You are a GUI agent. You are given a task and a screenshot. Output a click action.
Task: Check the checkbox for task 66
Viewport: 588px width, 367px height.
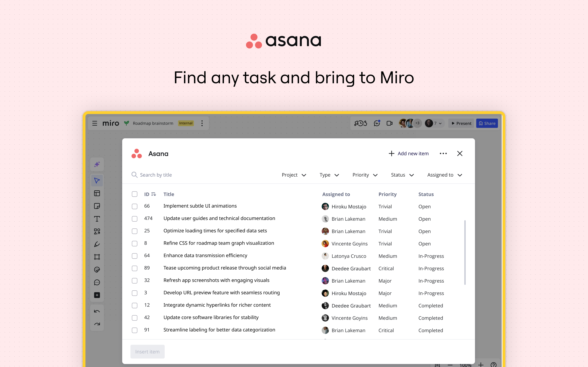point(135,206)
